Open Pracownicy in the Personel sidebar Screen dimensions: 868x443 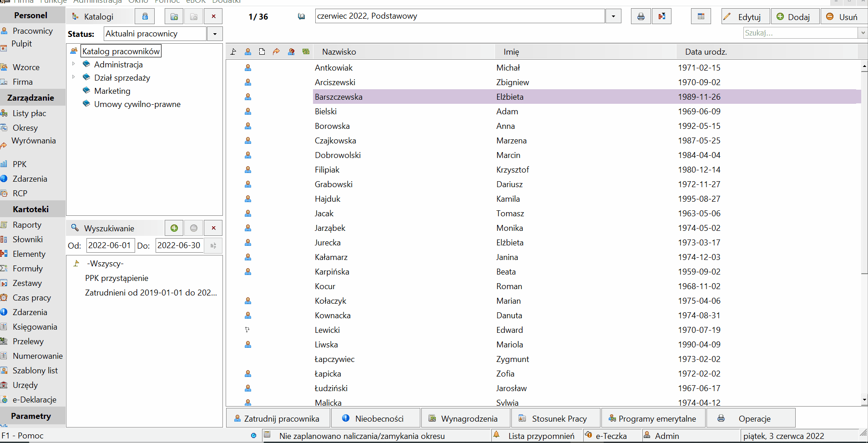point(32,31)
